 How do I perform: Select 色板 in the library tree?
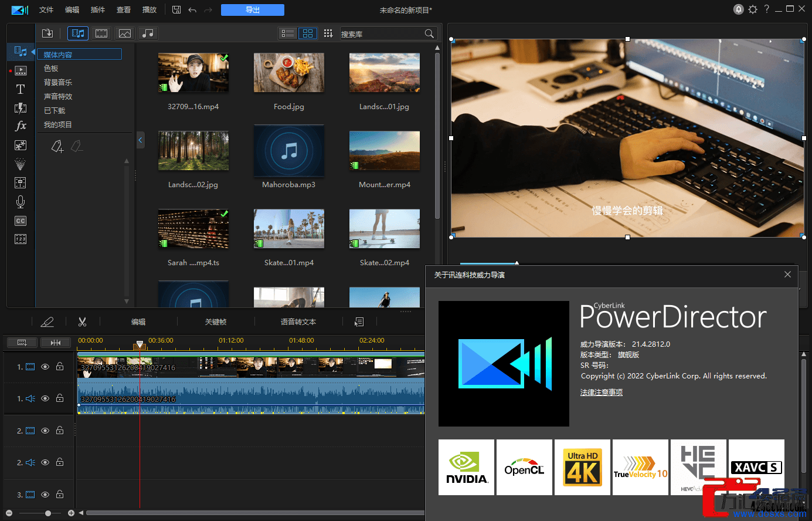point(51,69)
